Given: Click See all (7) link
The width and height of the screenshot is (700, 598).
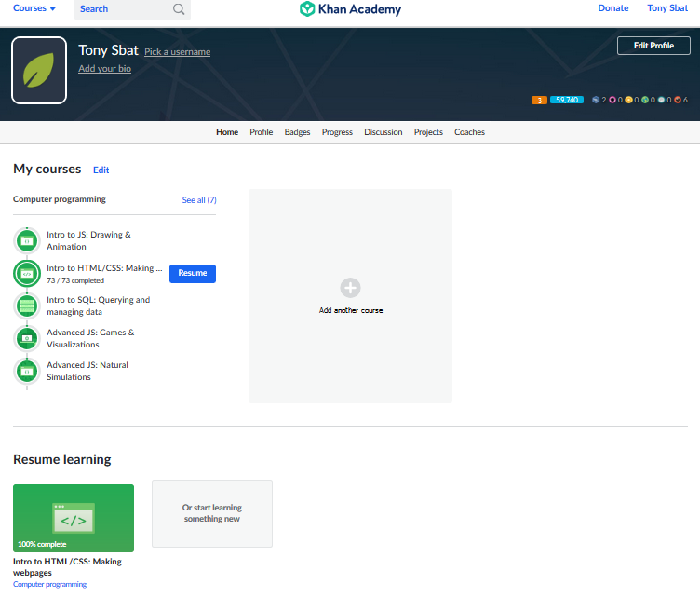Looking at the screenshot, I should coord(199,200).
